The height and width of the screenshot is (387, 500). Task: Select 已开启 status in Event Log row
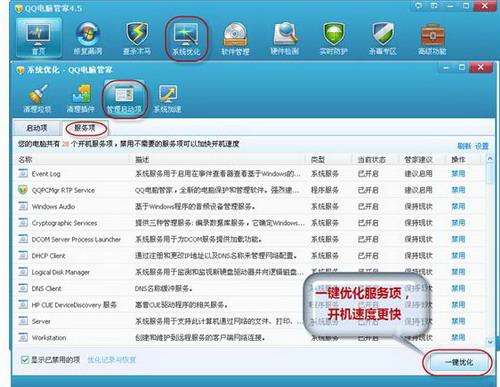368,174
